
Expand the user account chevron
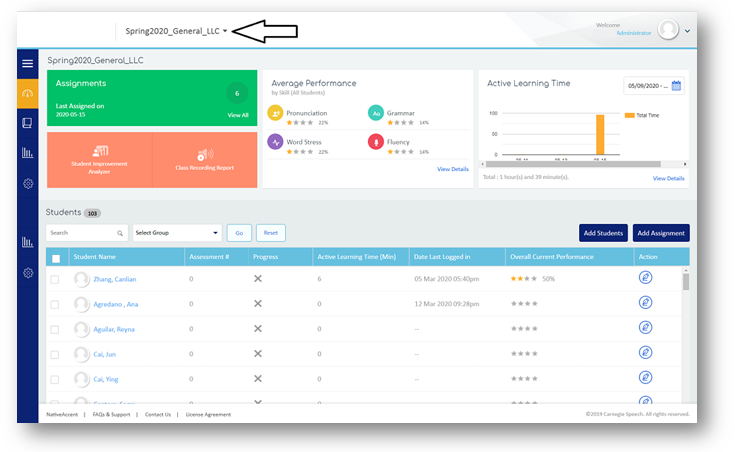pyautogui.click(x=687, y=31)
